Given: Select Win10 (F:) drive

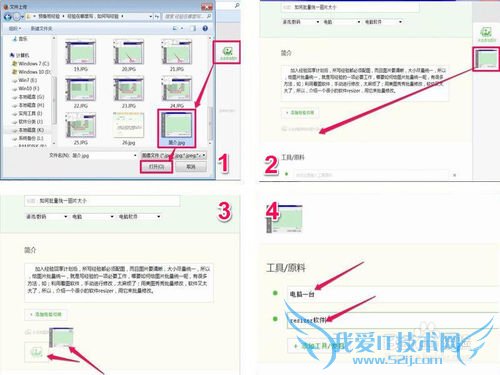Looking at the screenshot, I should click(x=26, y=88).
